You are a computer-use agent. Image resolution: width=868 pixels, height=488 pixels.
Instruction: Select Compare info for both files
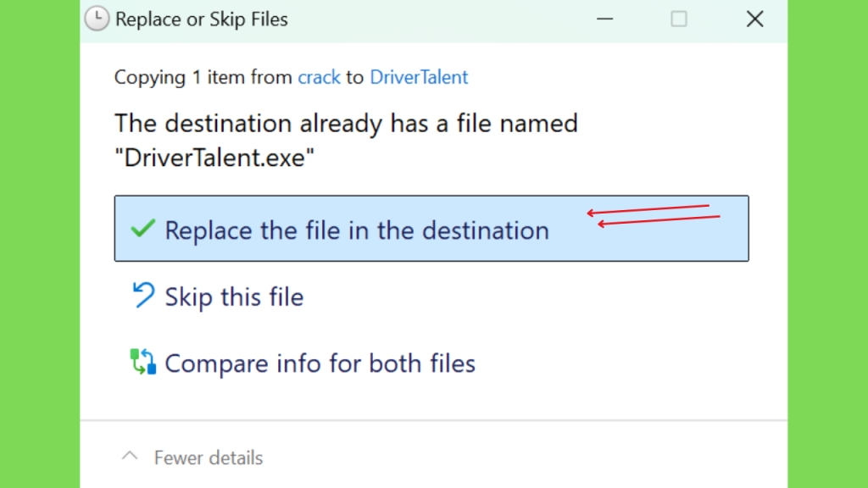pyautogui.click(x=320, y=363)
